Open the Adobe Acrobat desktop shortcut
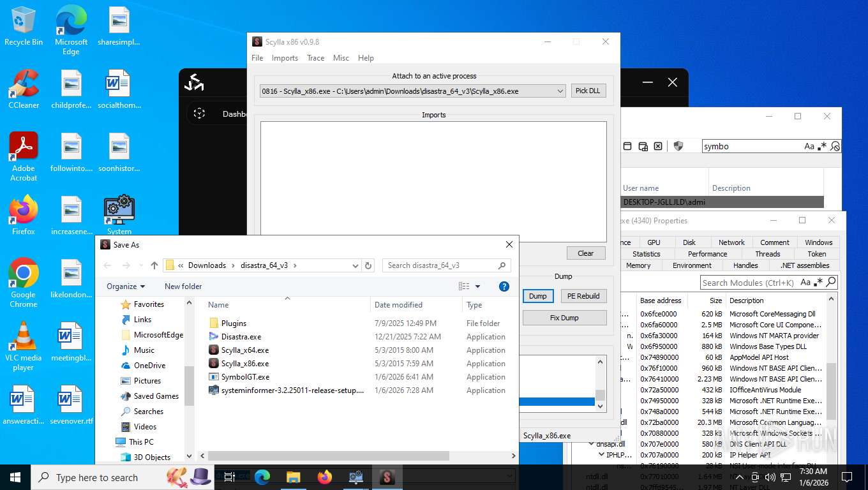868x490 pixels. (x=24, y=157)
